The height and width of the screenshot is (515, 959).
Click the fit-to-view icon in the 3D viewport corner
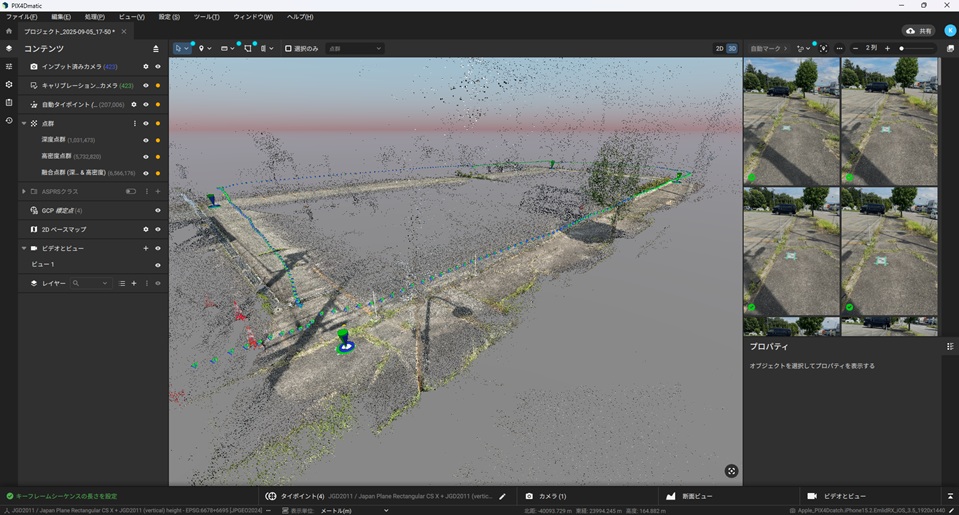731,471
